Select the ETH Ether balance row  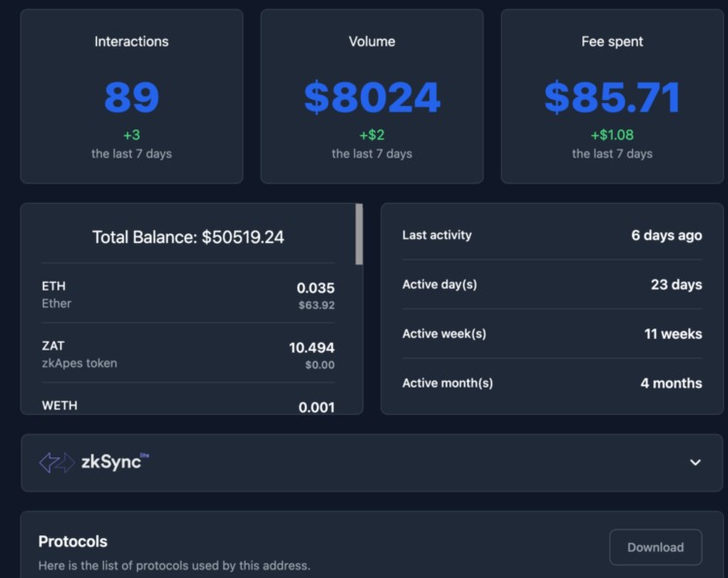click(188, 295)
